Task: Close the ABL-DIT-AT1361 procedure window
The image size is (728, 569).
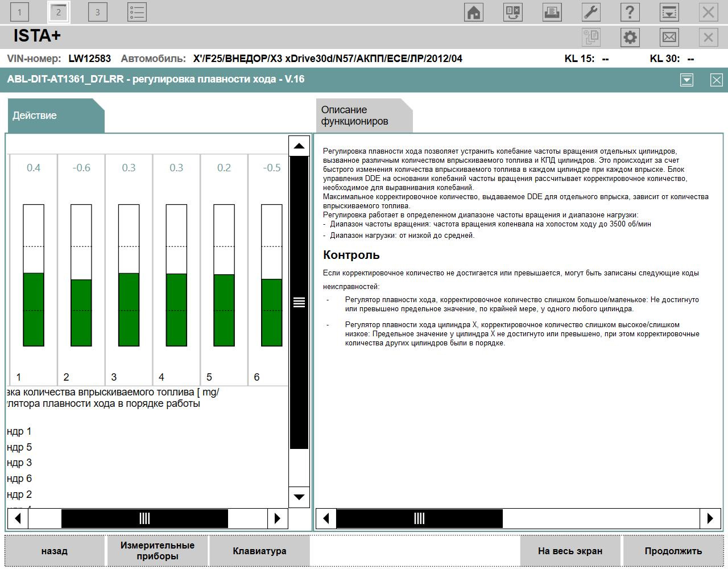Action: 717,80
